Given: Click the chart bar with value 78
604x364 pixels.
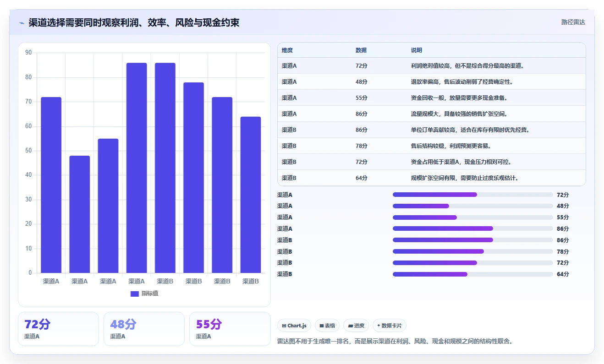Looking at the screenshot, I should tap(193, 178).
